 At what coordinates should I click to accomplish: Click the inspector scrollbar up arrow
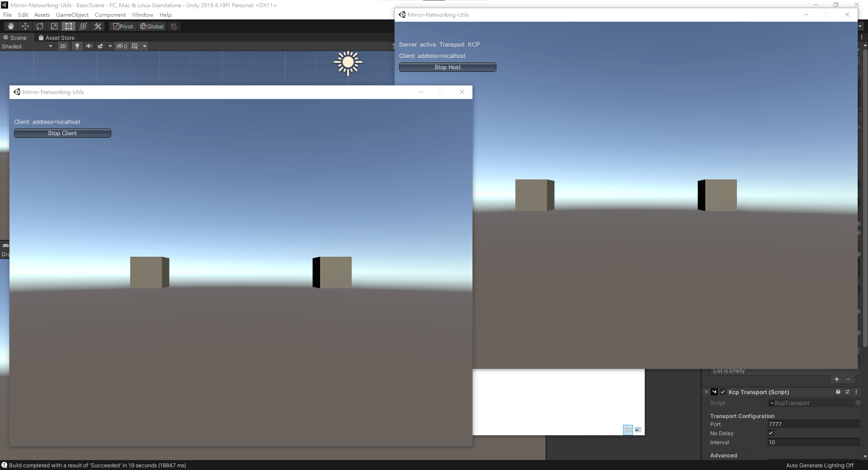(865, 45)
